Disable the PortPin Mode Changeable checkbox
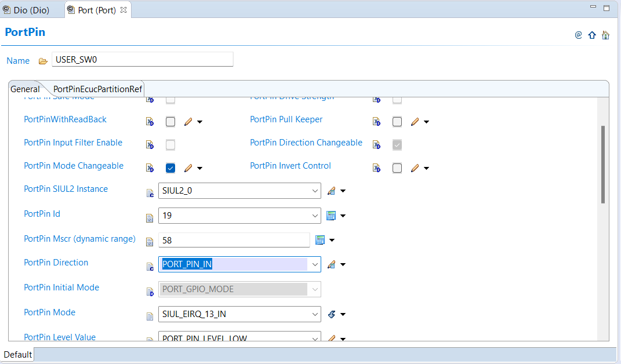 (170, 168)
